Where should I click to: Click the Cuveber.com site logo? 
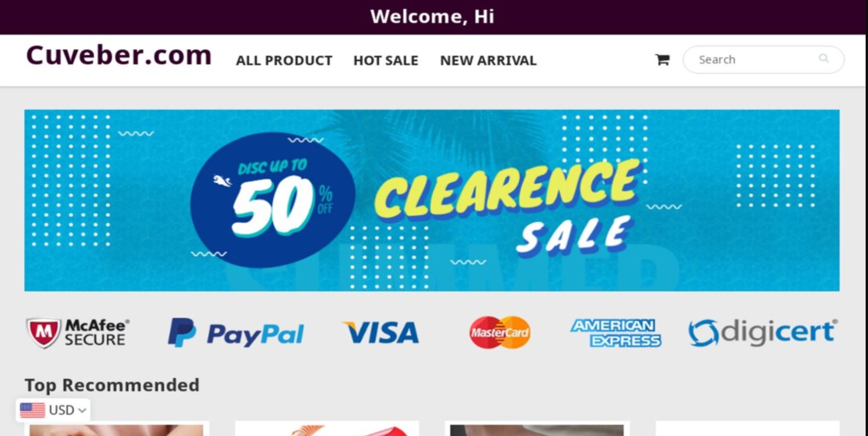[119, 55]
